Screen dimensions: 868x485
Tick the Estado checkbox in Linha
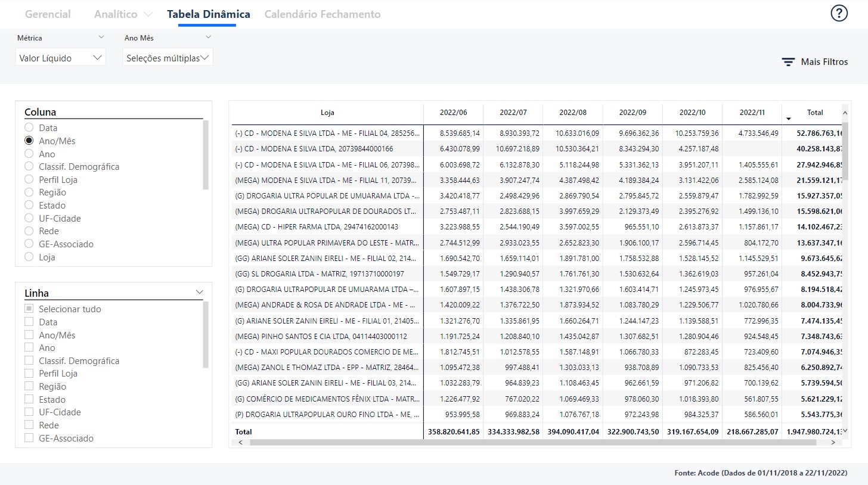click(29, 399)
